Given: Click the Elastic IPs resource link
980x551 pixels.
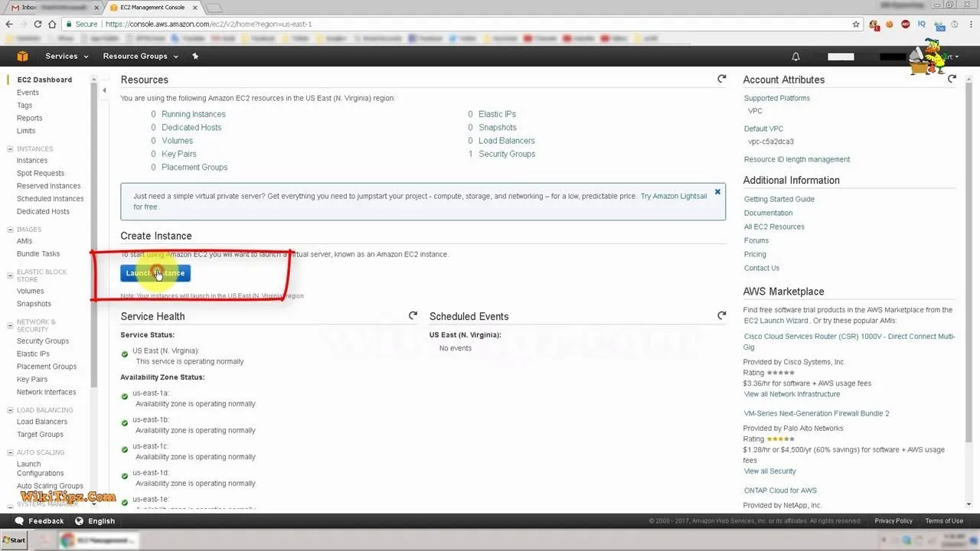Looking at the screenshot, I should pos(497,114).
